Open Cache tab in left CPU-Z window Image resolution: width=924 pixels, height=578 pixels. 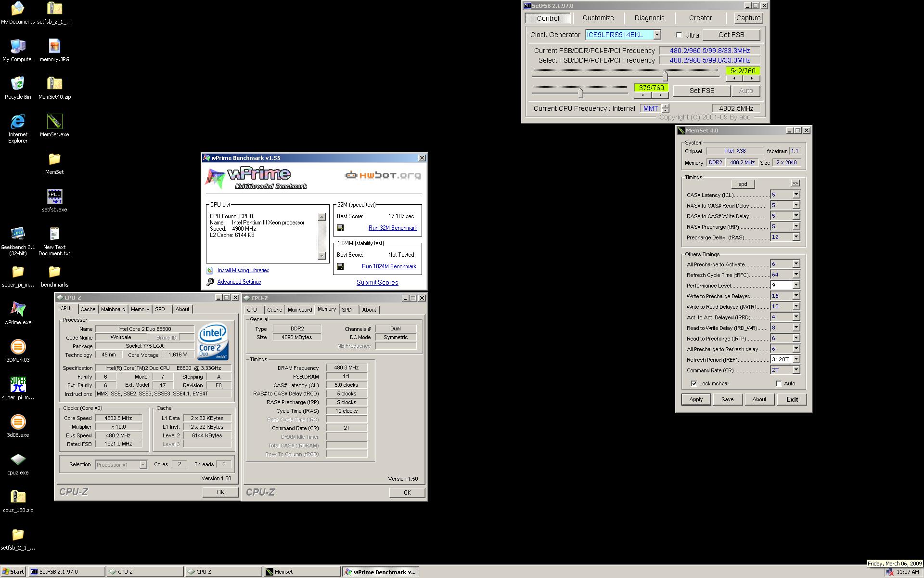(88, 309)
